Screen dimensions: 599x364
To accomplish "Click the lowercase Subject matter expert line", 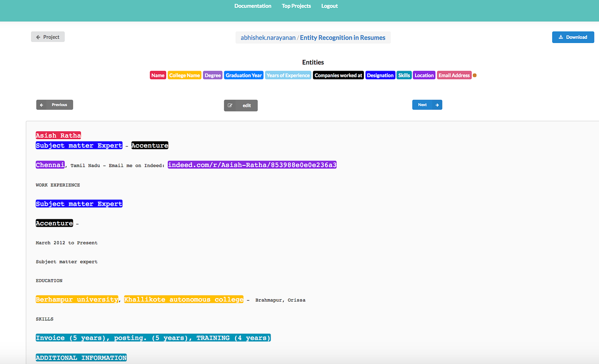I will pos(67,262).
